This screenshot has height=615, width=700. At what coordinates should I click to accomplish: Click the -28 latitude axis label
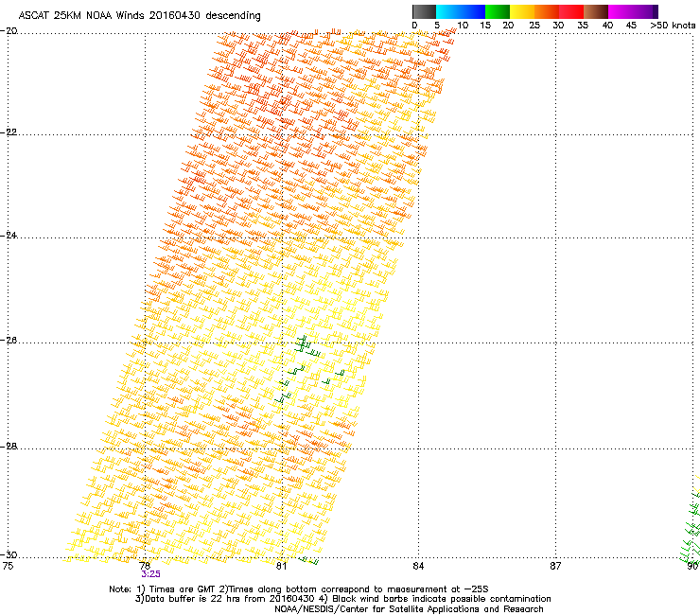(9, 447)
